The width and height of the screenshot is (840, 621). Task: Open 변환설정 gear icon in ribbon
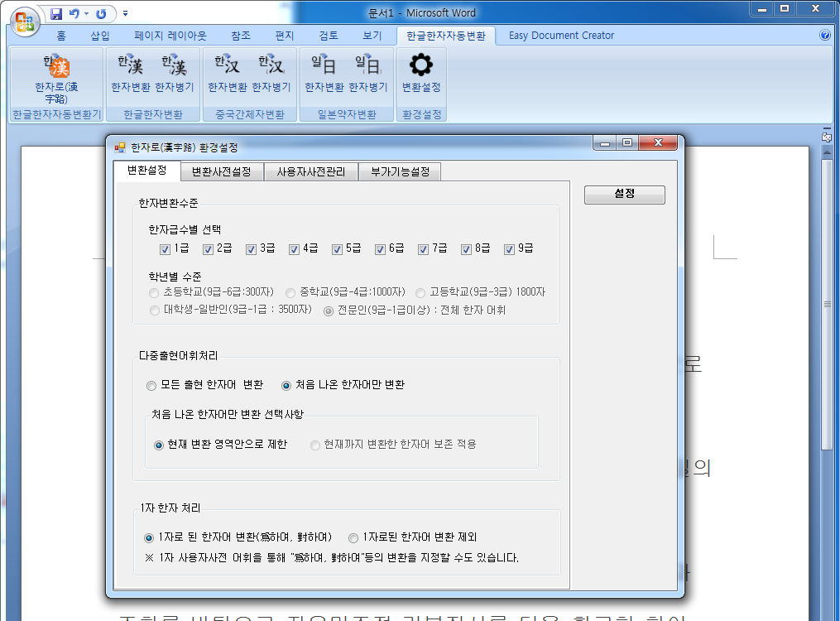point(421,73)
